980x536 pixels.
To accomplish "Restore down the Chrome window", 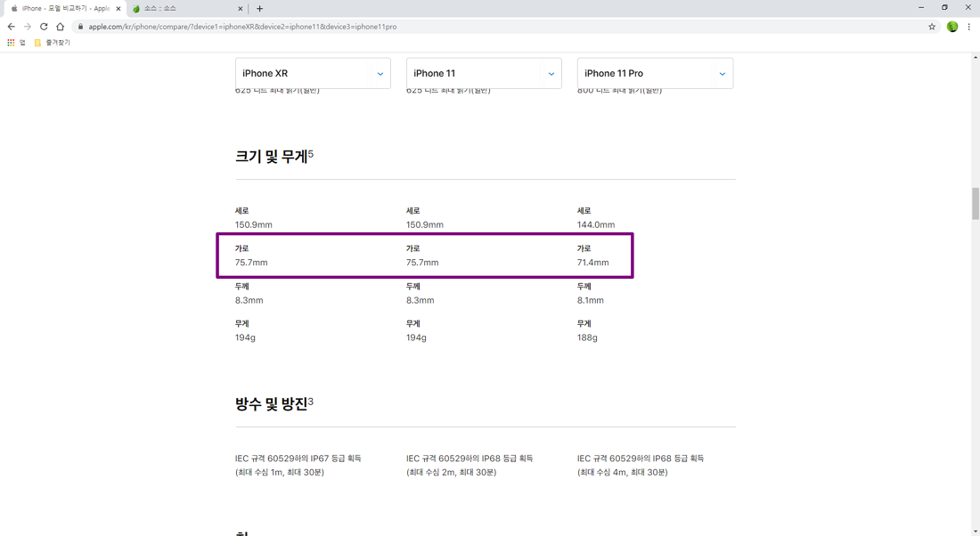I will [944, 7].
